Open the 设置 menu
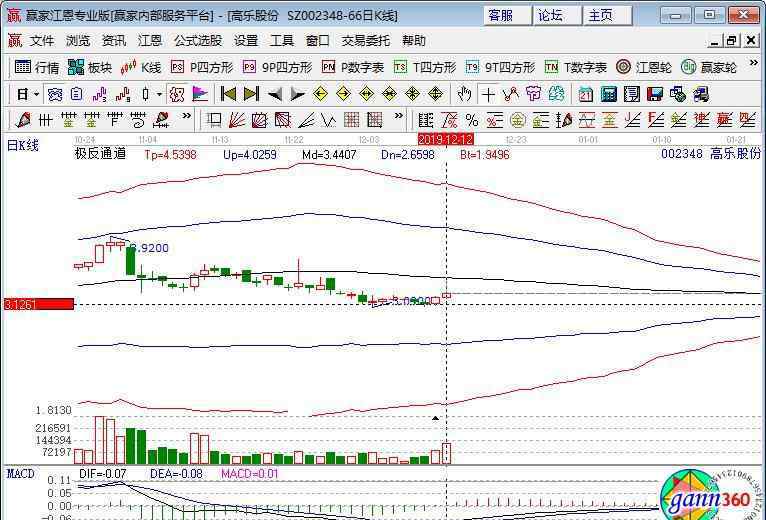Viewport: 766px width, 520px height. pos(245,41)
